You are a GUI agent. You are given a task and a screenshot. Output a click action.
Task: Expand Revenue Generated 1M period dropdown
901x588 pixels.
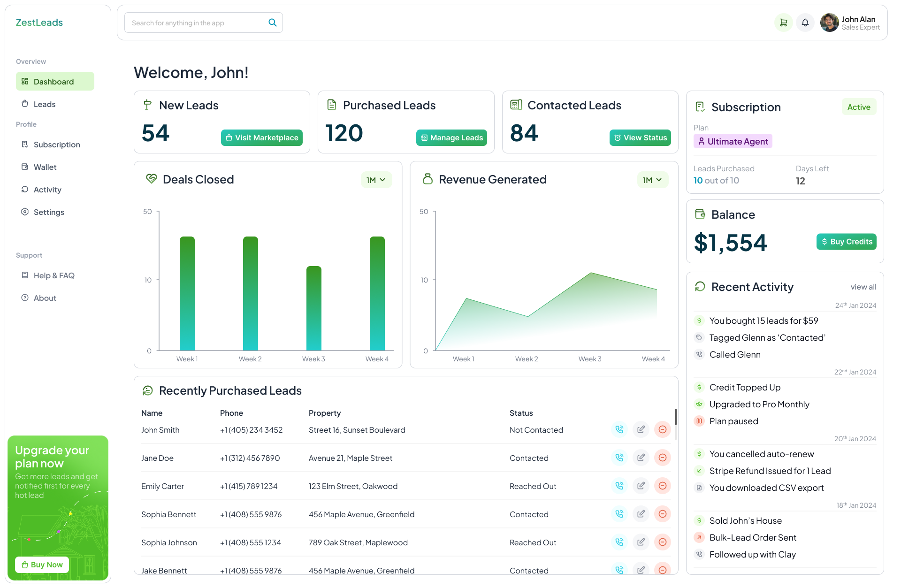pos(652,180)
